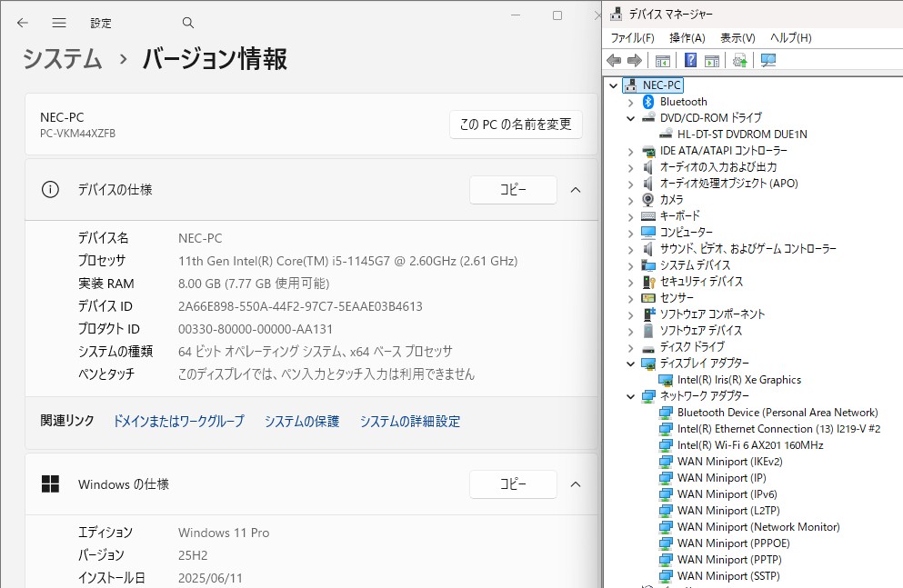Expand the Bluetooth device category
The height and width of the screenshot is (588, 903).
[x=630, y=102]
